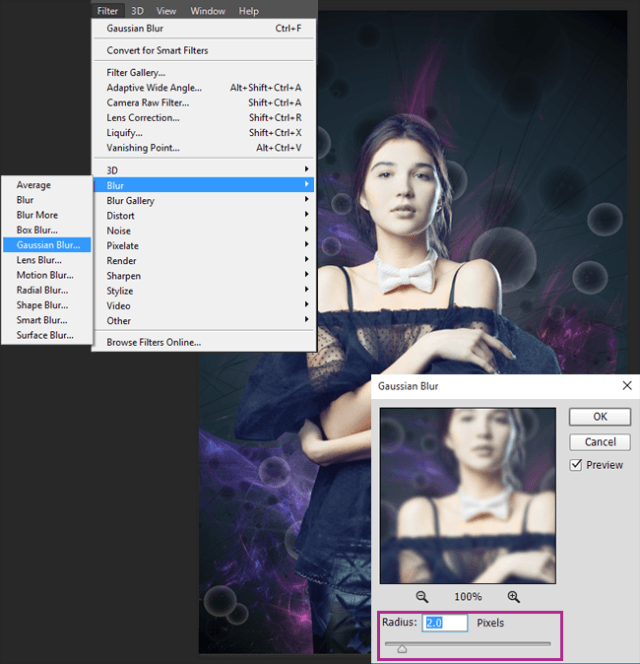The width and height of the screenshot is (640, 664).
Task: Open Camera Raw Filter
Action: point(148,102)
